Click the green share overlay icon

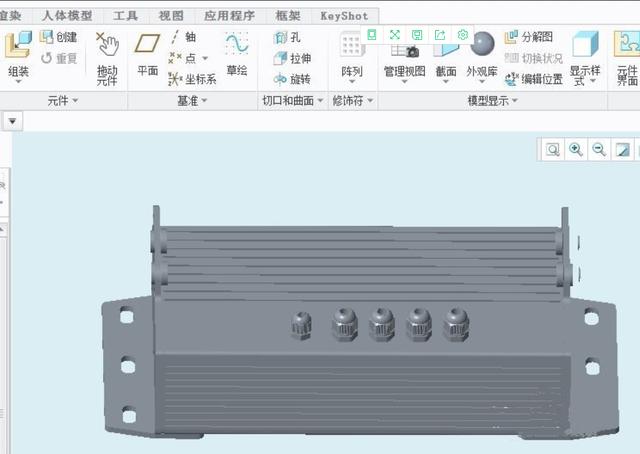[440, 35]
